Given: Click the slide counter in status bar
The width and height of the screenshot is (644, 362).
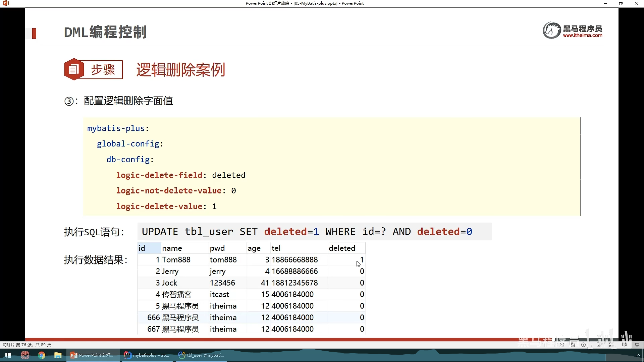Looking at the screenshot, I should pyautogui.click(x=27, y=345).
